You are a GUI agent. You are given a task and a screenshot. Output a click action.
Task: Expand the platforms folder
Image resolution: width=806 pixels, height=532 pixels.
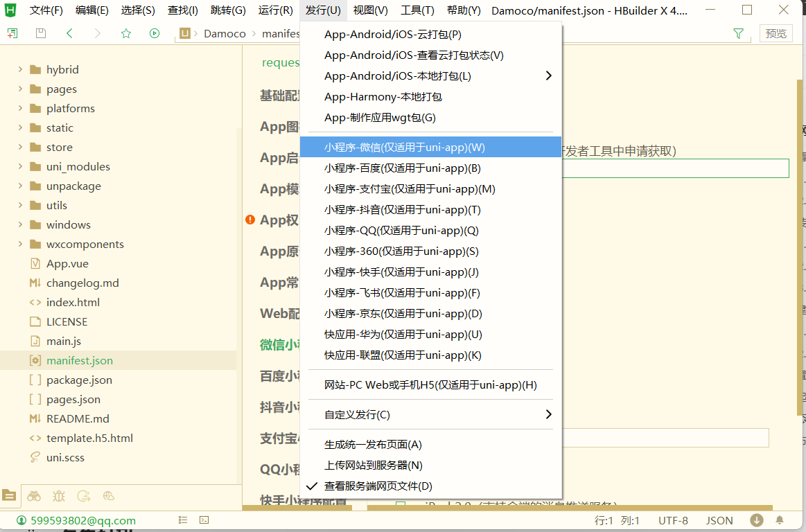[20, 108]
